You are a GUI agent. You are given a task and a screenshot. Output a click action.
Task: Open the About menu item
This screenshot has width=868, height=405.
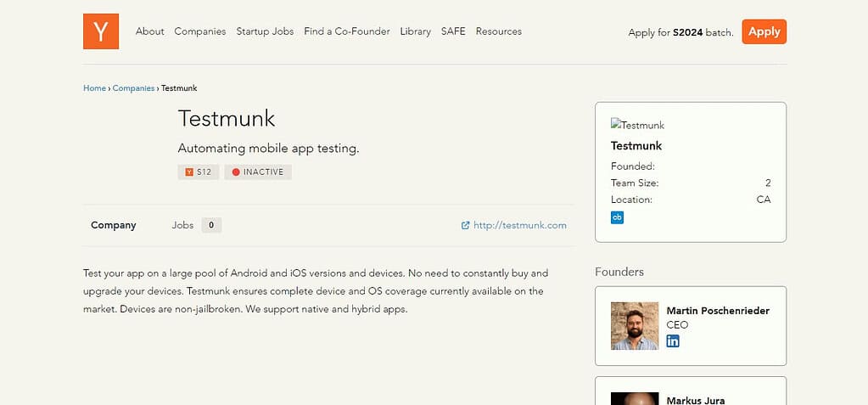[x=150, y=31]
